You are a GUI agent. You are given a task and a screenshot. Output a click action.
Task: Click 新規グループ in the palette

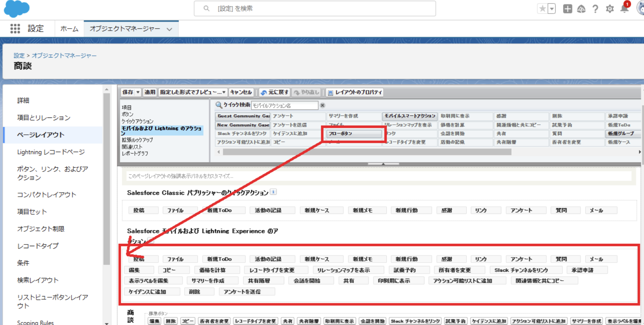click(622, 134)
